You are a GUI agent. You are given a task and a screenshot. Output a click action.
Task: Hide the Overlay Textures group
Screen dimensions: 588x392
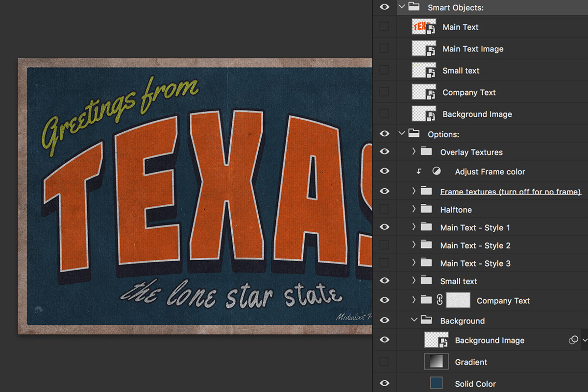tap(384, 152)
